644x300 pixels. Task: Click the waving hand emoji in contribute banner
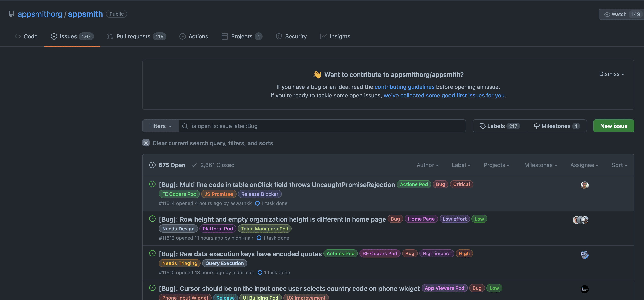coord(317,74)
